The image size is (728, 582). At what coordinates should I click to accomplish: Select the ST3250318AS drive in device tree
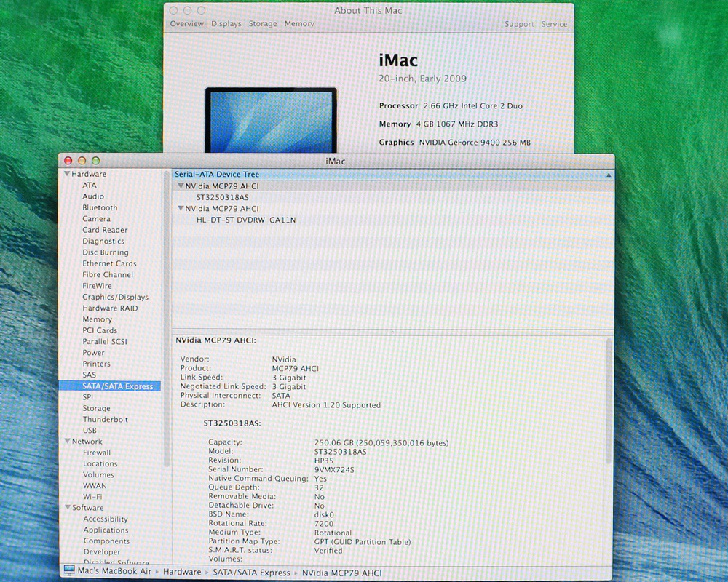(222, 197)
